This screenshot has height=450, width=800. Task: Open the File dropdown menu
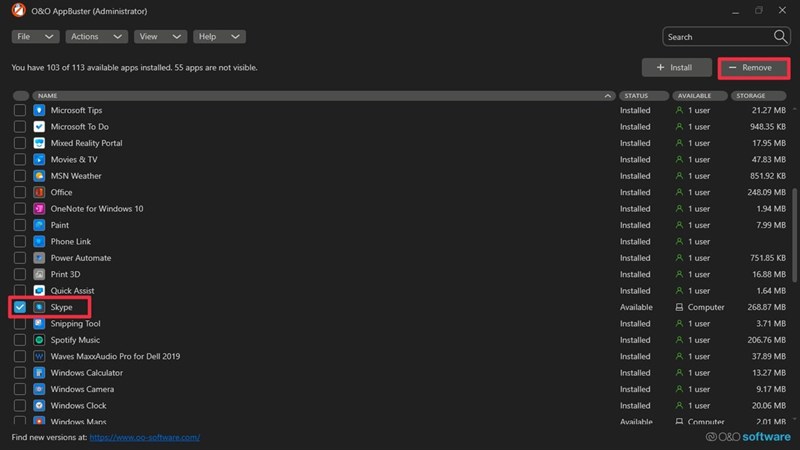pos(35,37)
